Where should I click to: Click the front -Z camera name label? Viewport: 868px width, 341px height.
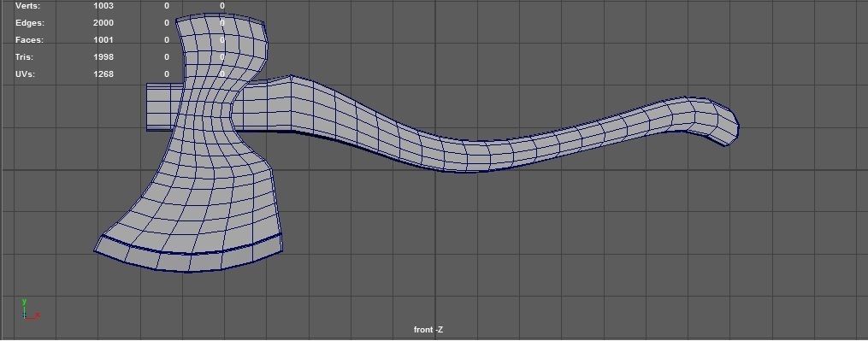(428, 330)
